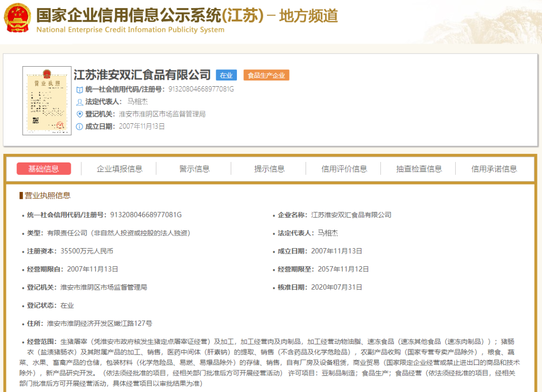Click the 登记机关 value in license info

(x=104, y=287)
